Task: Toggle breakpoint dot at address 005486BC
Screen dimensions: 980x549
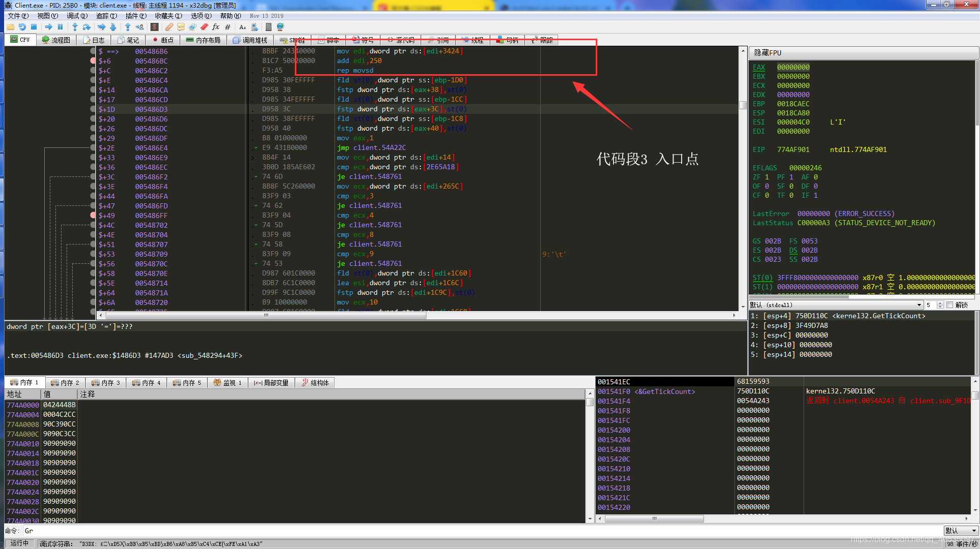Action: (93, 60)
